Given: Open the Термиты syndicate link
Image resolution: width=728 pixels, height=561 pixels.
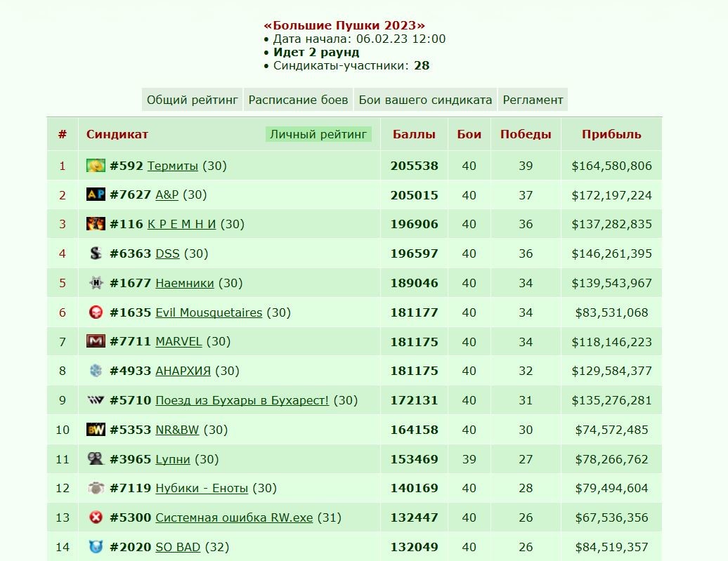Looking at the screenshot, I should coord(173,166).
